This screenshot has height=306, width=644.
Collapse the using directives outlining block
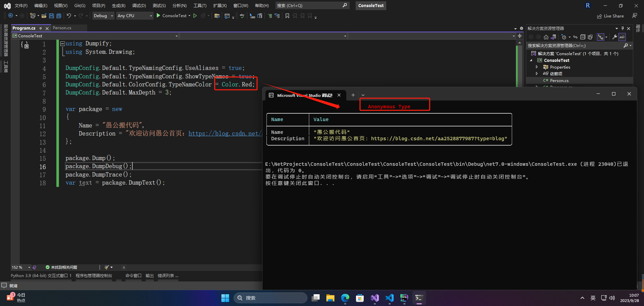[x=62, y=44]
